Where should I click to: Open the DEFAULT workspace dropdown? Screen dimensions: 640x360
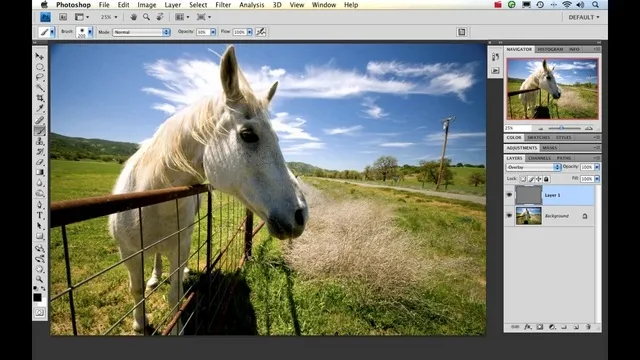pyautogui.click(x=584, y=17)
